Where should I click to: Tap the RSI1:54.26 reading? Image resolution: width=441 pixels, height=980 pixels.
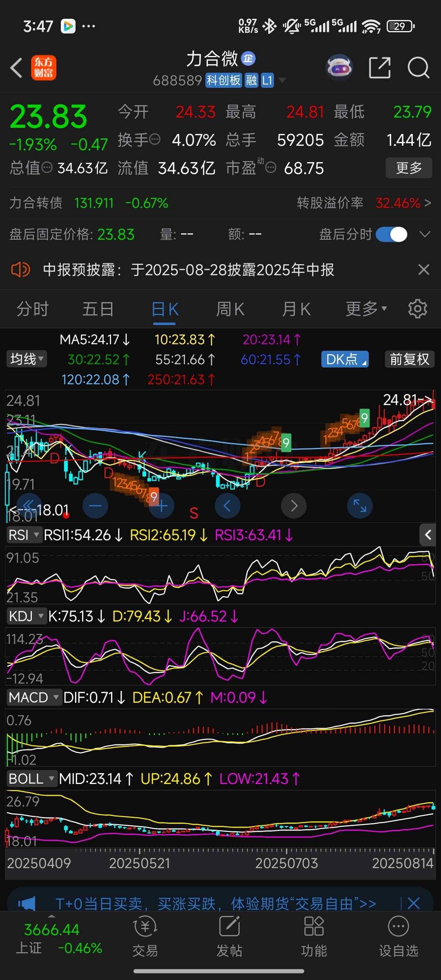click(x=83, y=535)
